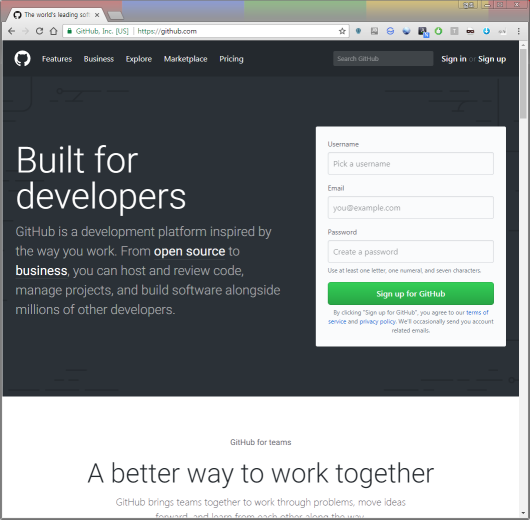The image size is (530, 520).
Task: Click the Sign up header link
Action: coord(492,59)
